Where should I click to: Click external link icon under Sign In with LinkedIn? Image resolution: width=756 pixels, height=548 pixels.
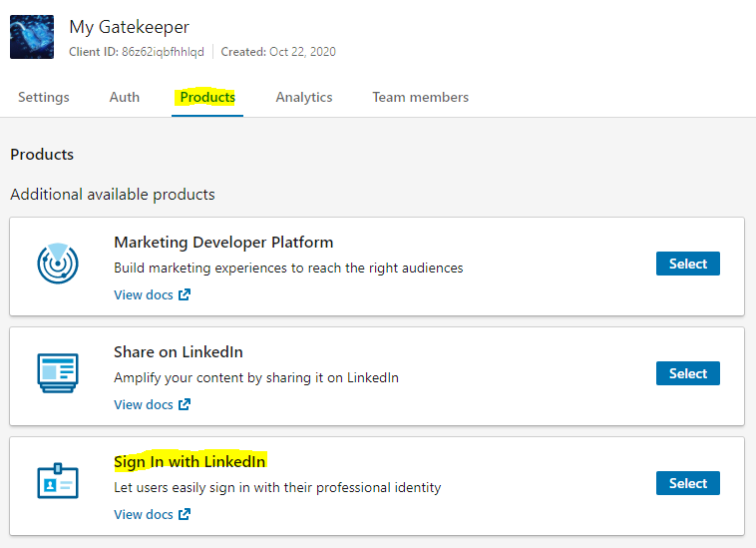click(x=184, y=515)
